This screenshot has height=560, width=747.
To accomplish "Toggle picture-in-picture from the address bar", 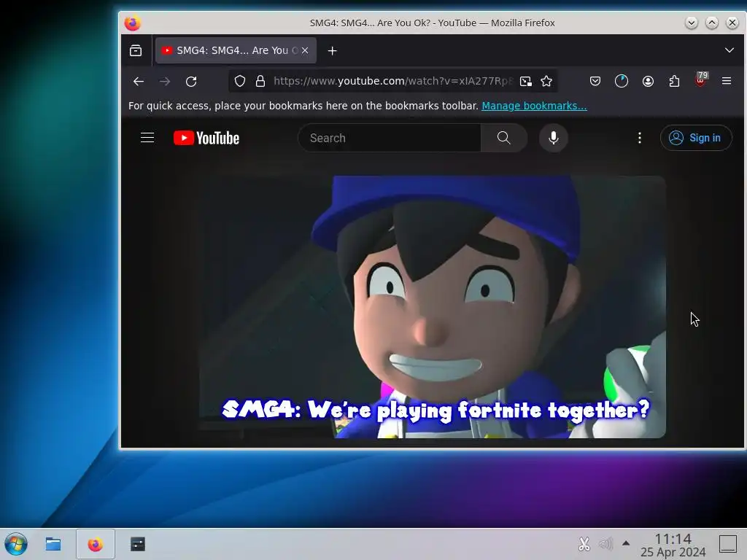I will click(x=525, y=82).
